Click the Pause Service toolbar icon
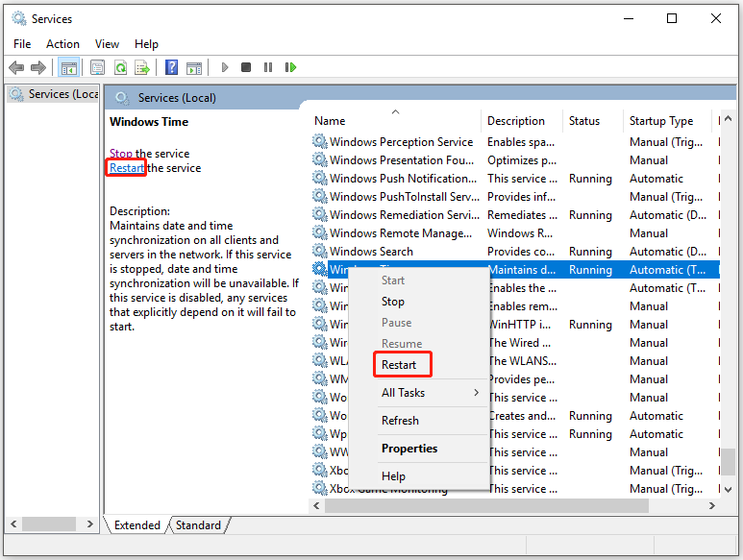Screen dimensions: 743x560 (268, 67)
